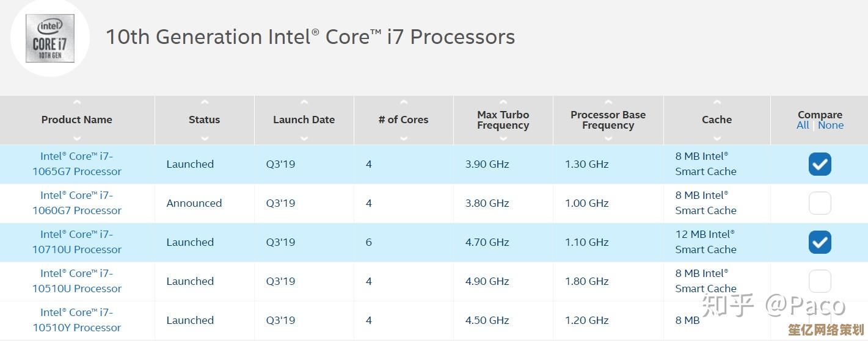
Task: Open Intel Core i7-1060G7 Processor link
Action: click(77, 203)
